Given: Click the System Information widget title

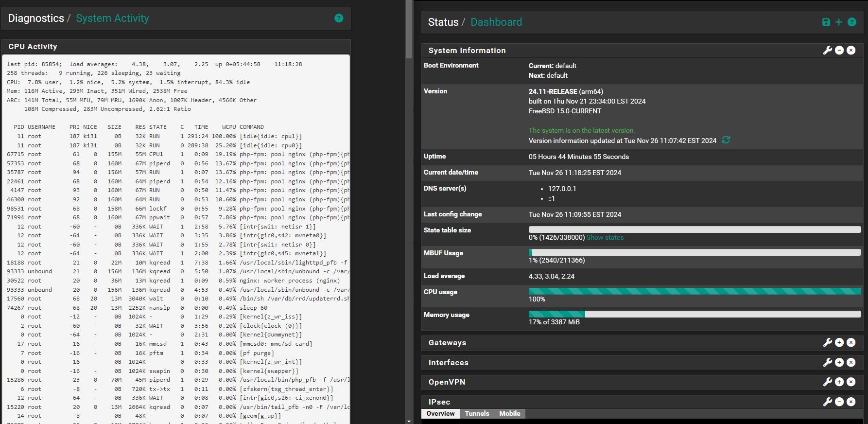Looking at the screenshot, I should (x=467, y=51).
